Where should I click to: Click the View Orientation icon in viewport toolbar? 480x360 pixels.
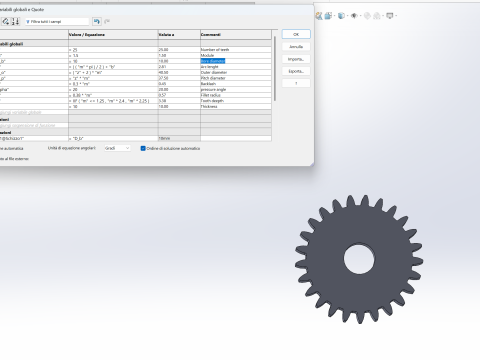(328, 16)
